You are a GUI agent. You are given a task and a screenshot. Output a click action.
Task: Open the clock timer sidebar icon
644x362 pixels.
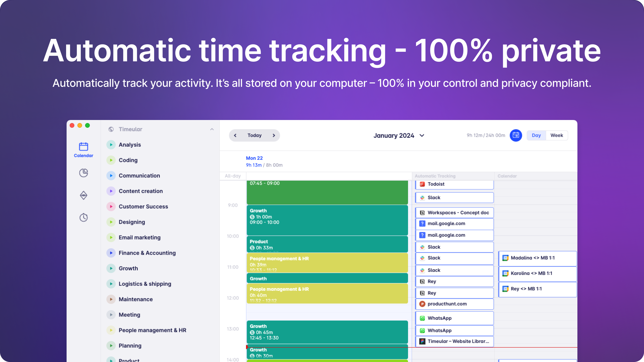[84, 217]
